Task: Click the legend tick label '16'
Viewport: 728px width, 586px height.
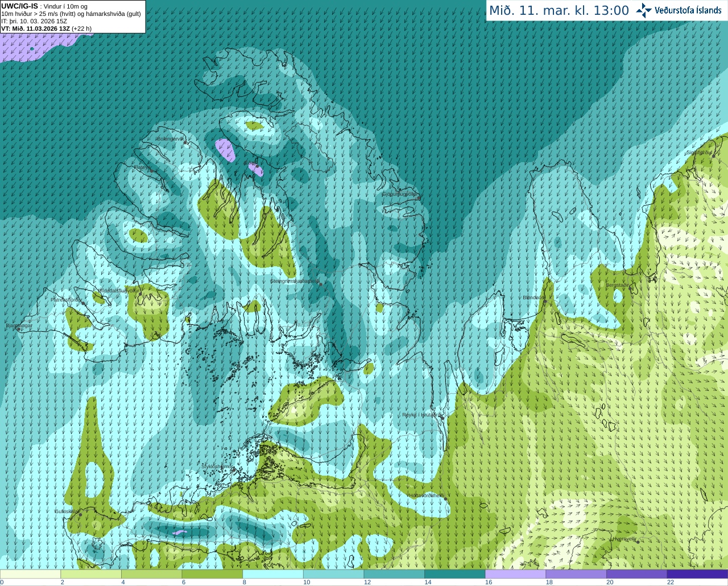Action: tap(489, 582)
